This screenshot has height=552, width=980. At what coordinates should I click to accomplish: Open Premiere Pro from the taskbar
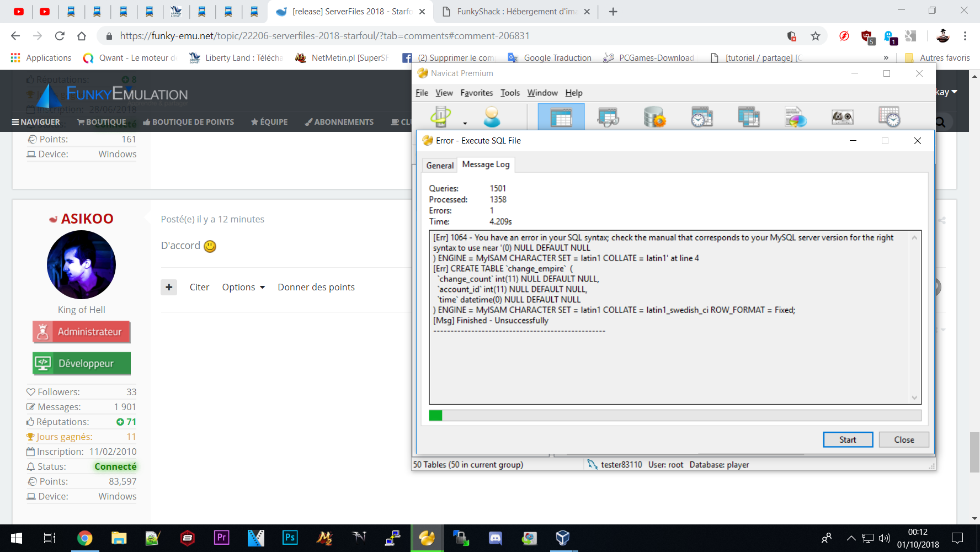tap(221, 538)
